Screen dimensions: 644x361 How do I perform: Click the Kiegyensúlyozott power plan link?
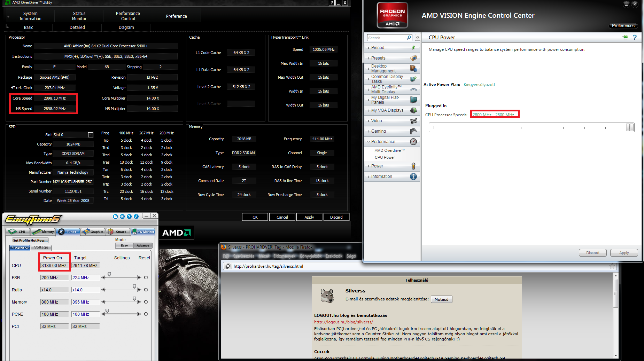click(479, 85)
